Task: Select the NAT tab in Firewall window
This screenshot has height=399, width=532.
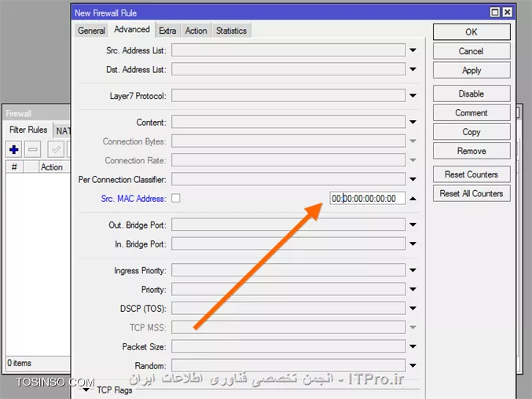Action: click(63, 131)
